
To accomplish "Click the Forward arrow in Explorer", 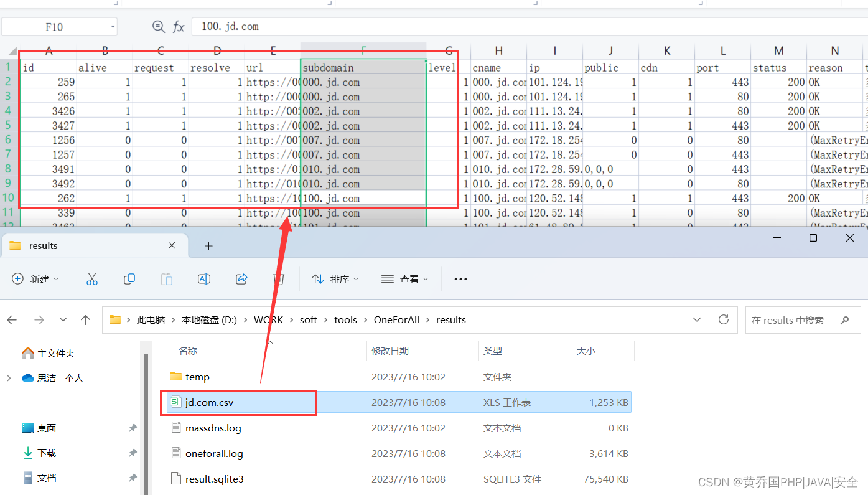I will pyautogui.click(x=39, y=319).
